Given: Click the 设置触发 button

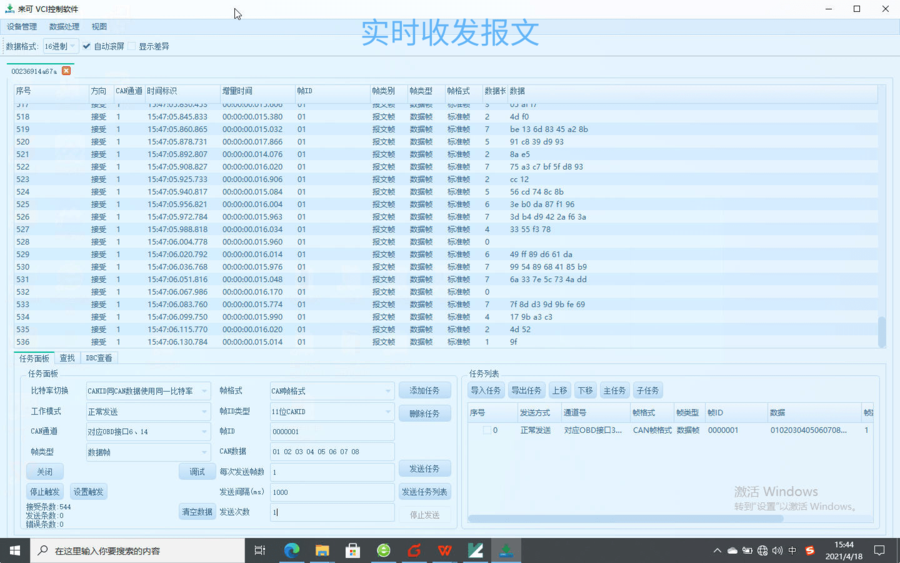Looking at the screenshot, I should tap(88, 492).
